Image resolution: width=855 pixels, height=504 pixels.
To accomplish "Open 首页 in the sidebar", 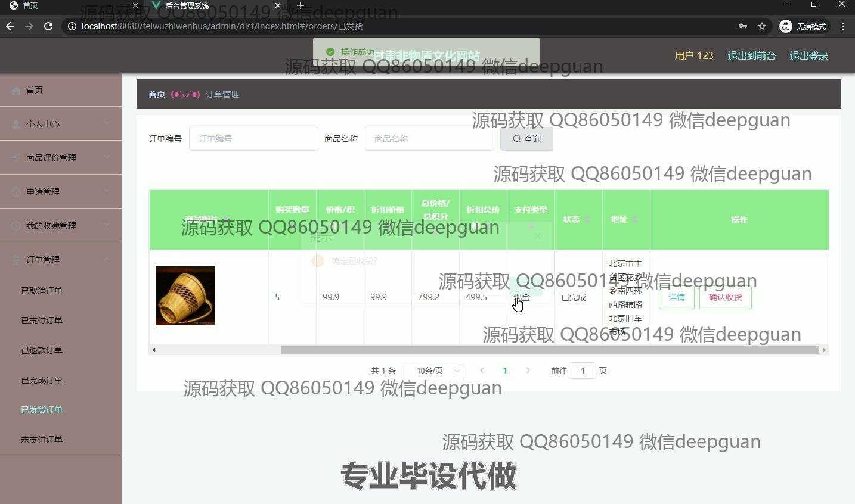I will pos(61,90).
